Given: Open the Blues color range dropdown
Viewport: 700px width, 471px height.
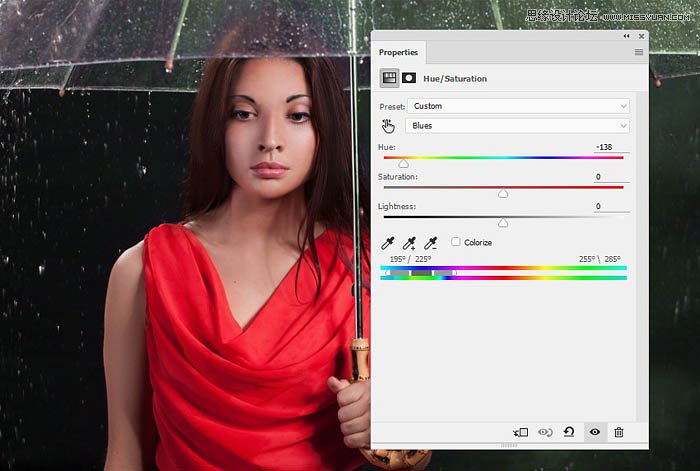Looking at the screenshot, I should pyautogui.click(x=517, y=126).
